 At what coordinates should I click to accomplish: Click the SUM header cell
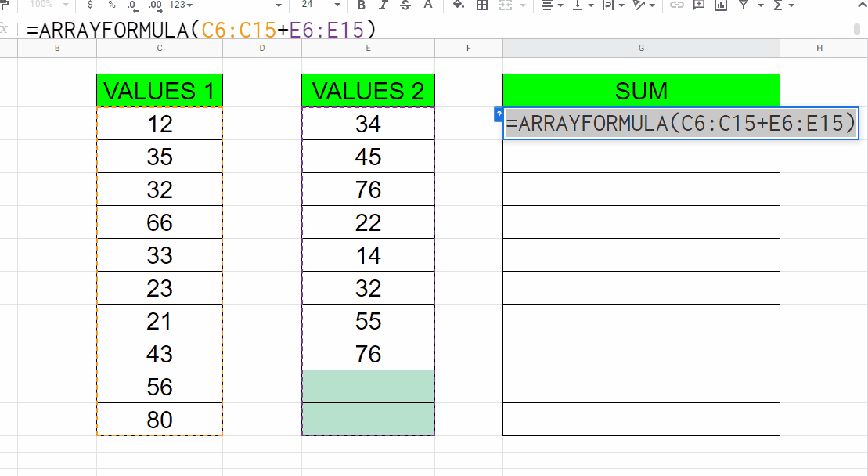coord(641,91)
